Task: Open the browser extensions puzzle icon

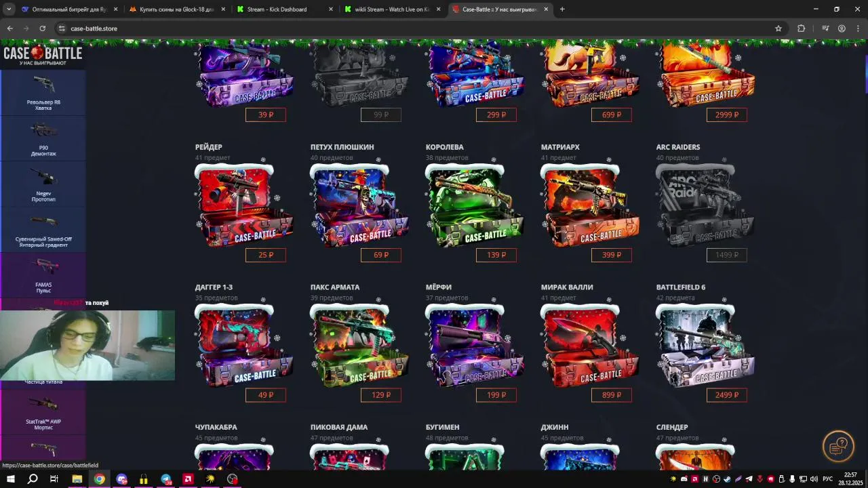Action: click(801, 28)
